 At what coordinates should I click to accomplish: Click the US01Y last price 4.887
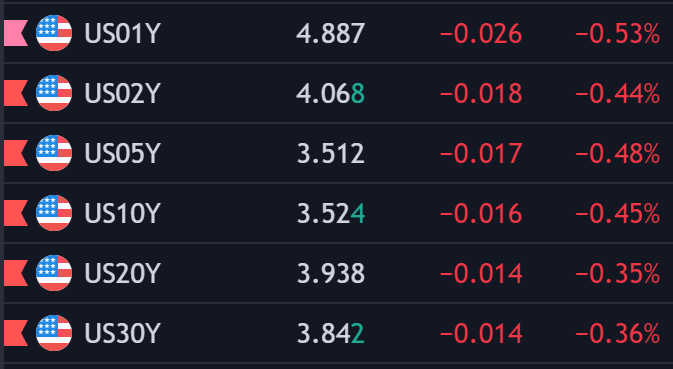[330, 33]
